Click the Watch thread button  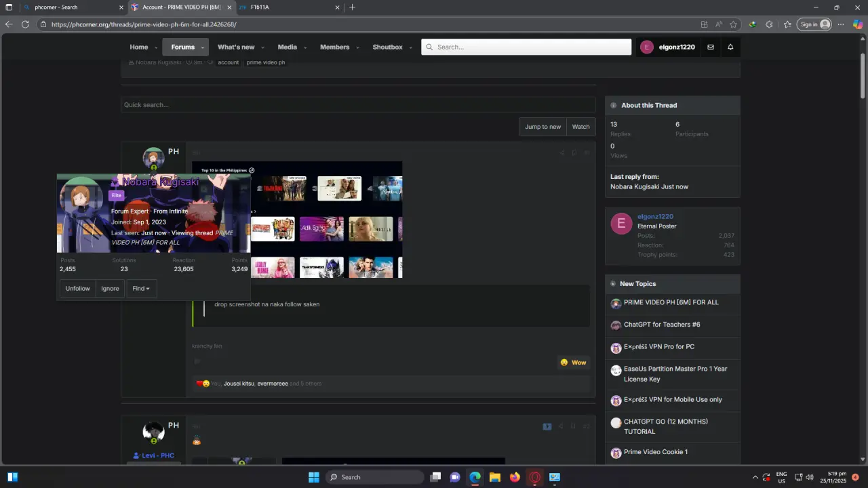coord(580,127)
